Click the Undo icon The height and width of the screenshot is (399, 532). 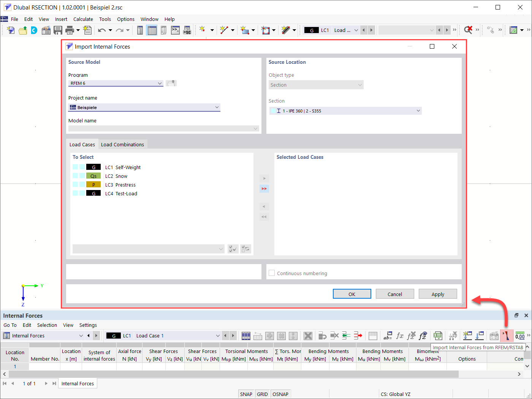click(102, 30)
